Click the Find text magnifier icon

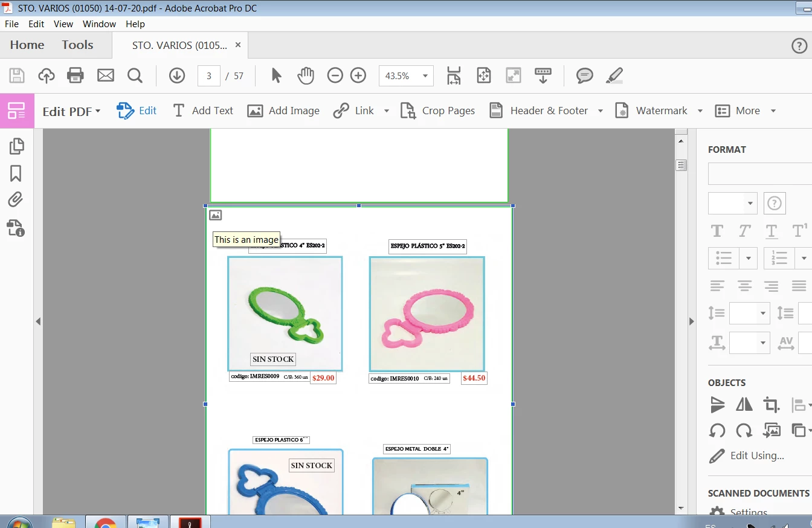135,76
